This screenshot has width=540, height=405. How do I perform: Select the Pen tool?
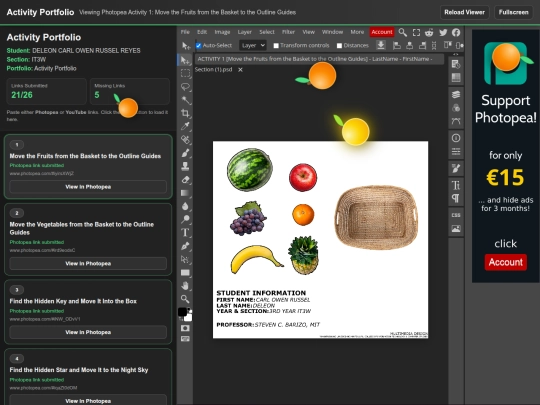185,246
